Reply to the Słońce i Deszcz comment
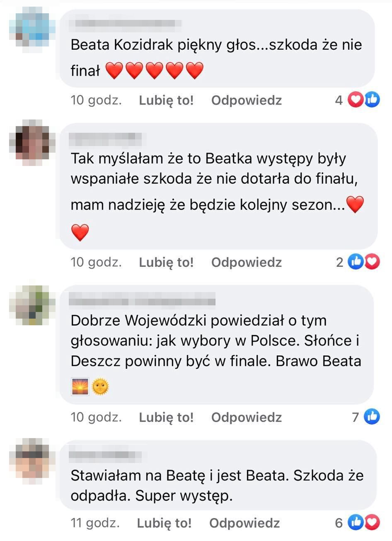 [247, 417]
